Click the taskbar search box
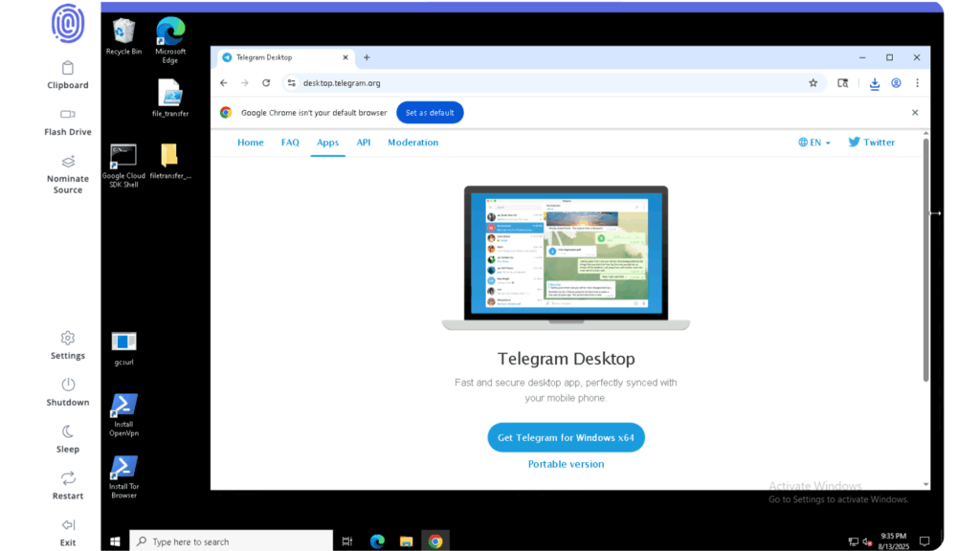The image size is (980, 551). (232, 541)
